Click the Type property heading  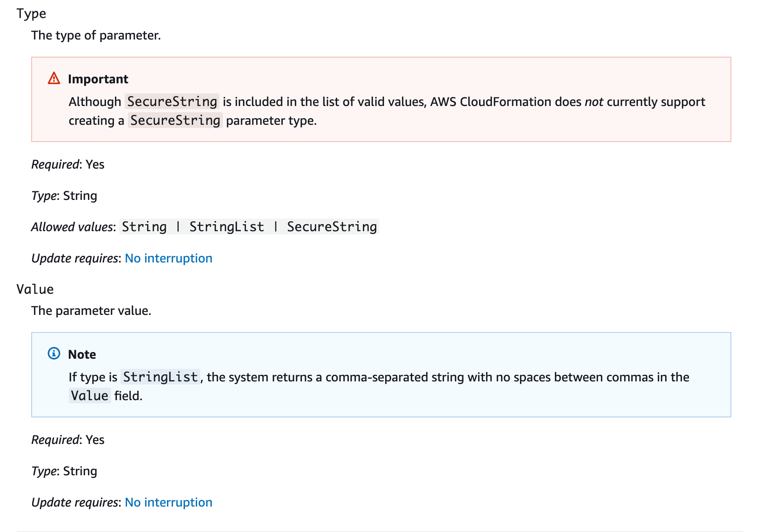[31, 14]
